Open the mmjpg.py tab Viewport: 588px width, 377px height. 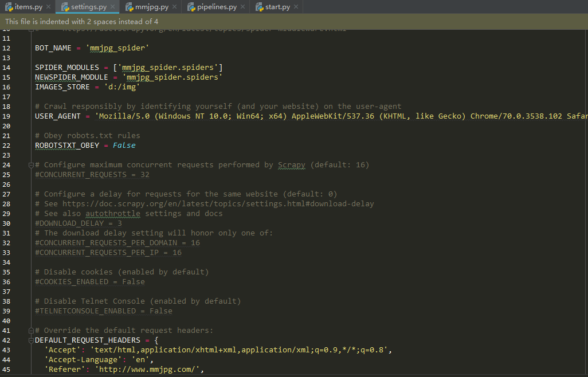tap(151, 7)
